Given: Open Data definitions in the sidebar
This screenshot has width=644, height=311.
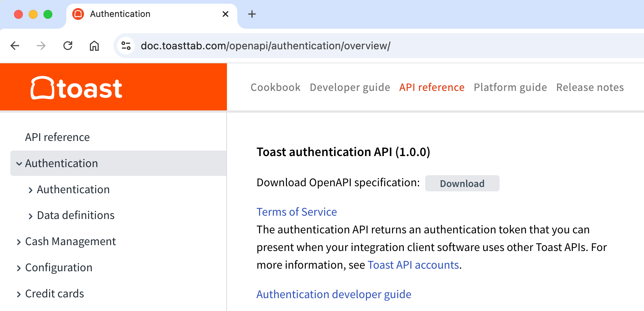Looking at the screenshot, I should 76,215.
